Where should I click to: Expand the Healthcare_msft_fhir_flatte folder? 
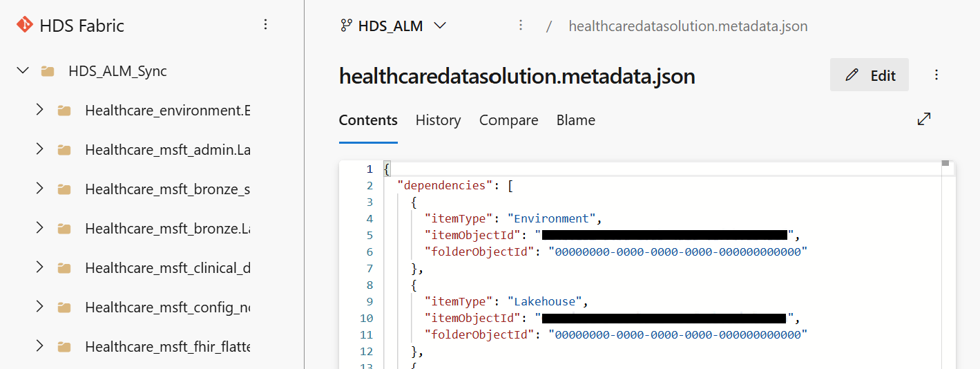coord(39,346)
